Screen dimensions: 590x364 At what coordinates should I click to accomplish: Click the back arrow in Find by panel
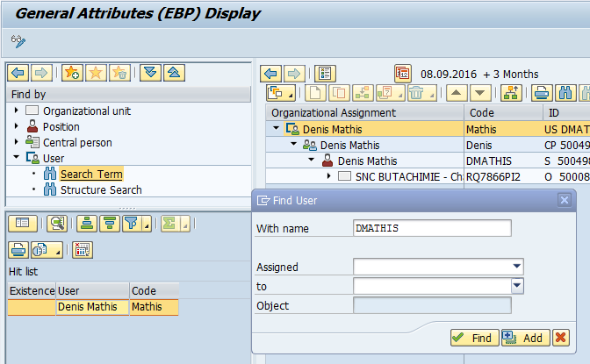click(x=18, y=72)
